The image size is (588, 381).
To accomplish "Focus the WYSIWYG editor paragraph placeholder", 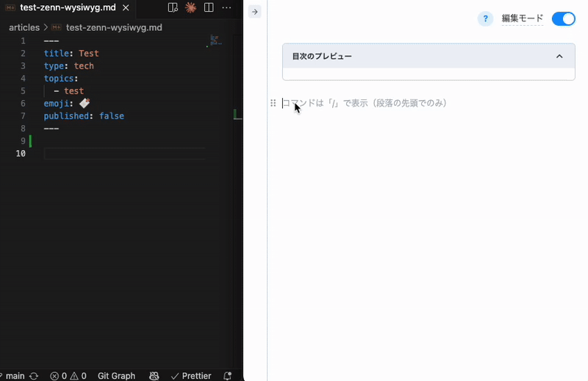I will point(364,103).
